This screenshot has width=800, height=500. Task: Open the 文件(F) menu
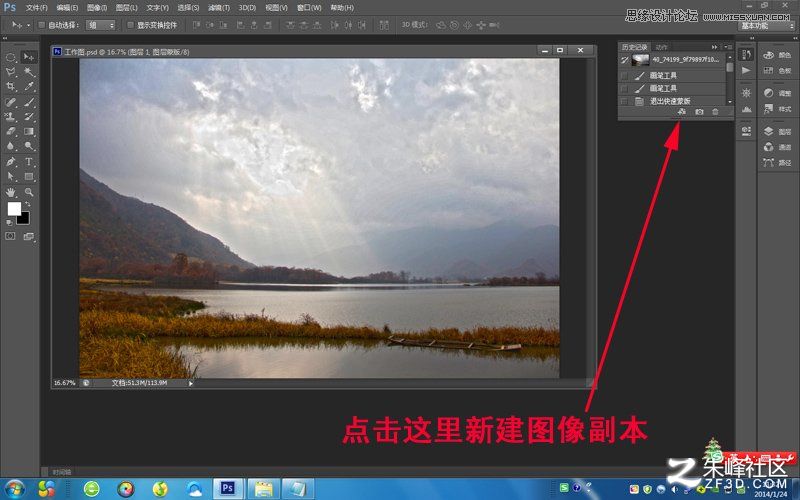(37, 8)
